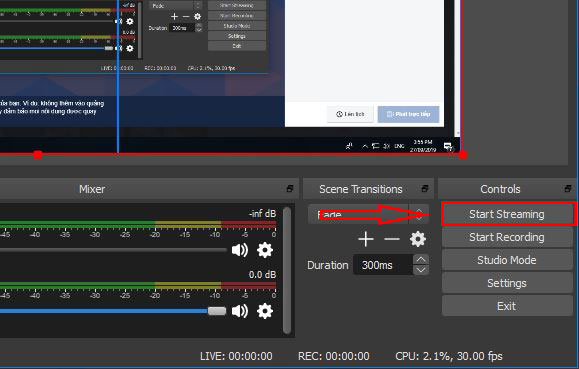Screen dimensions: 579x369
Task: Remove the scene transition with the minus icon
Action: click(392, 239)
